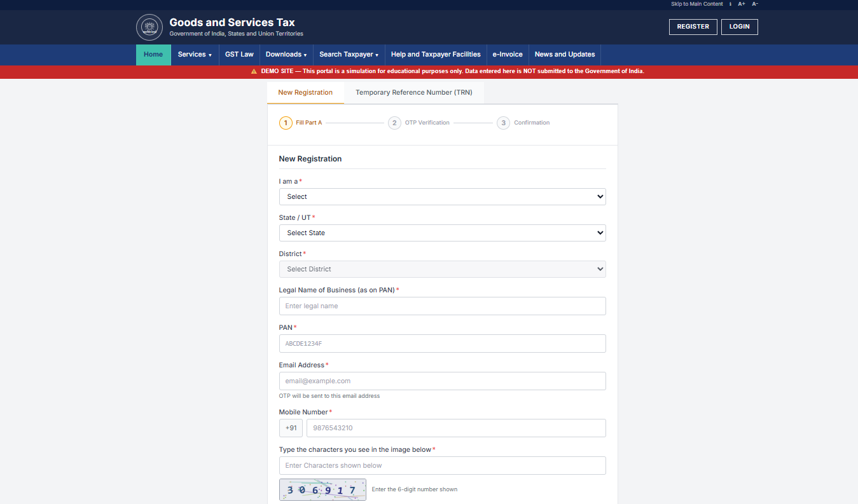Open the State / UT dropdown

point(442,233)
